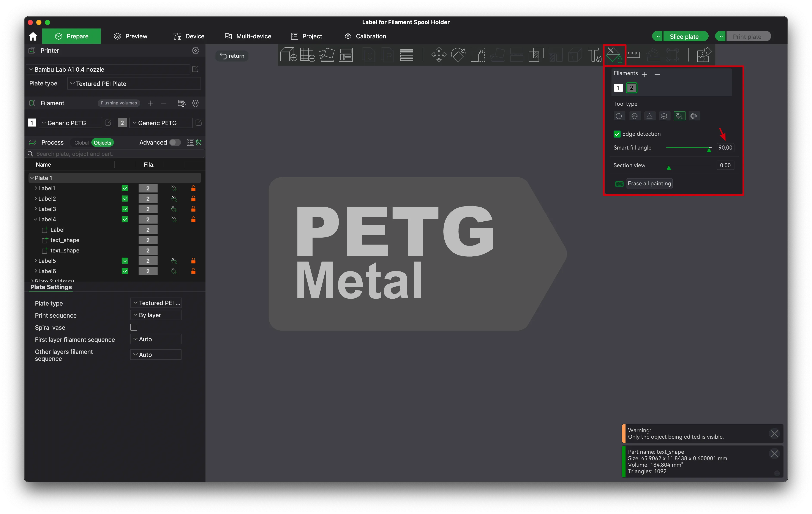Image resolution: width=812 pixels, height=514 pixels.
Task: Expand the Label5 tree item
Action: tap(36, 260)
